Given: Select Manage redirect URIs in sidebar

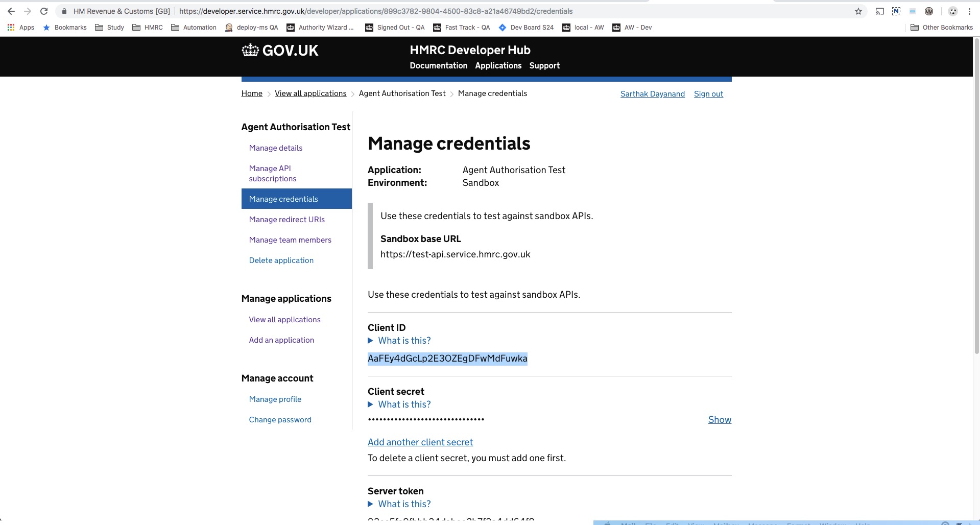Looking at the screenshot, I should 287,220.
